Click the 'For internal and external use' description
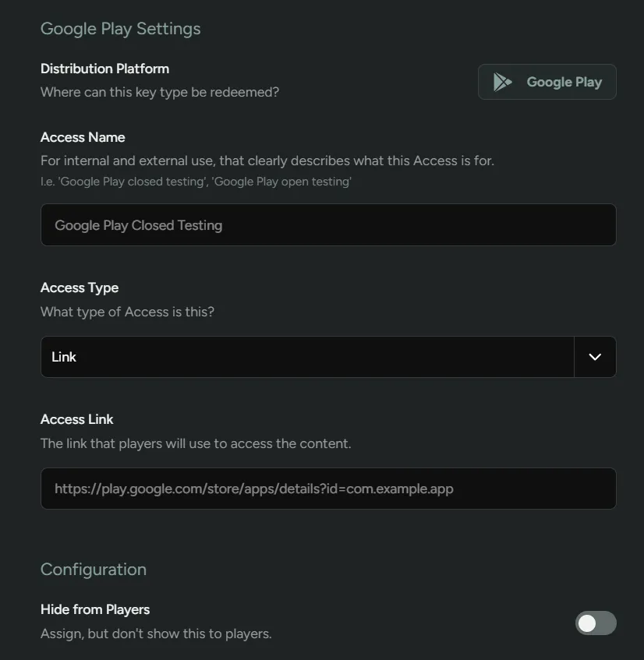644x660 pixels. coord(267,161)
